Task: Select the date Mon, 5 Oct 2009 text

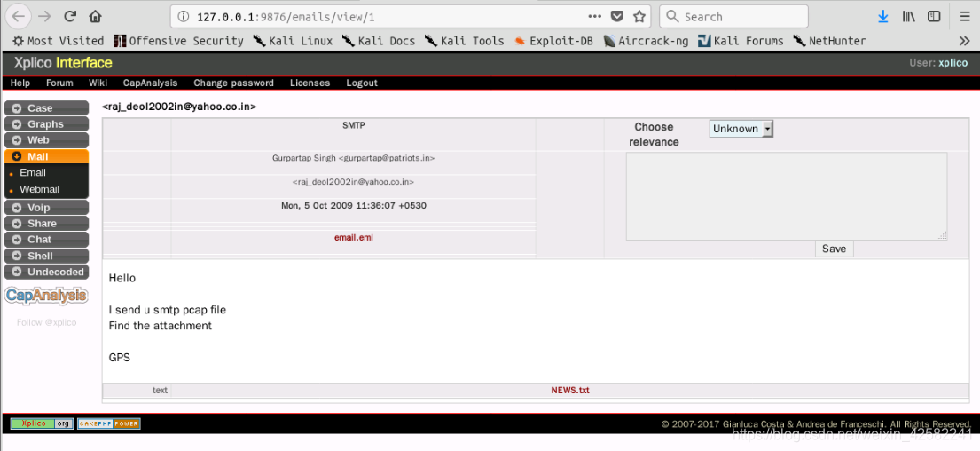Action: point(354,205)
